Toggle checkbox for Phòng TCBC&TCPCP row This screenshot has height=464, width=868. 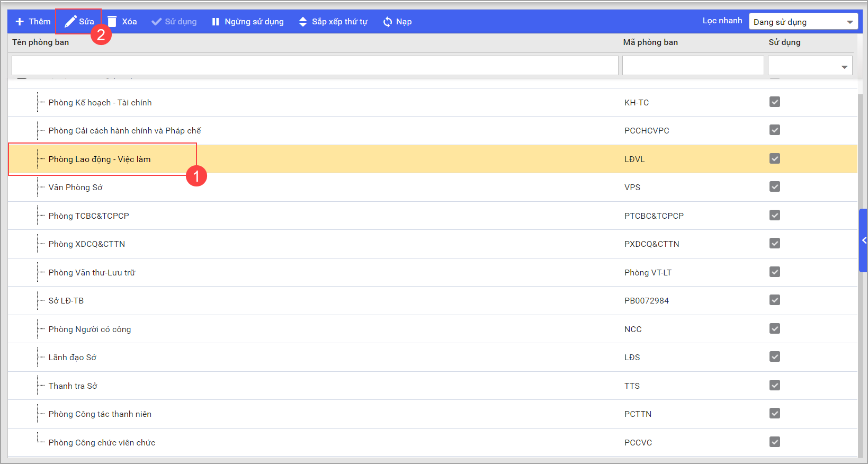pyautogui.click(x=775, y=215)
